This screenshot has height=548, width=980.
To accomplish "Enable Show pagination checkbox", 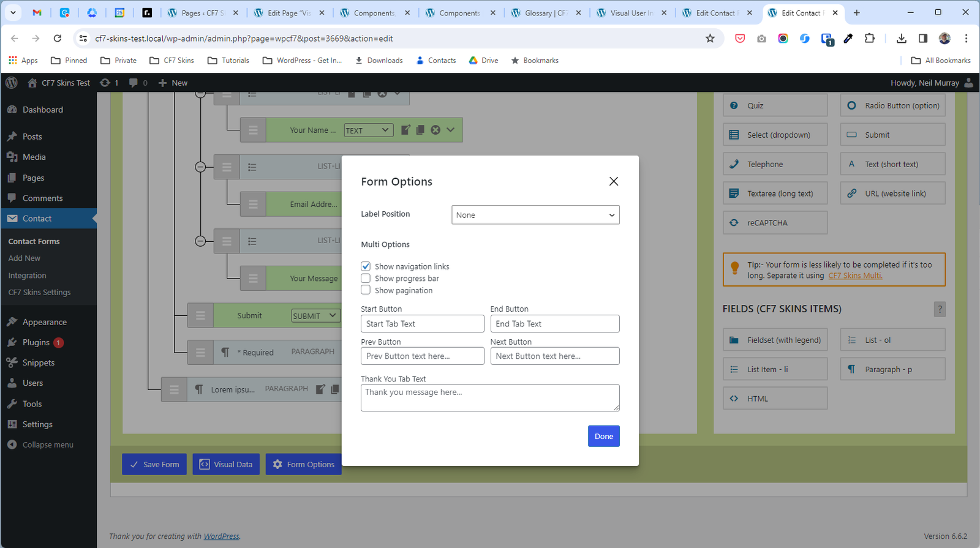I will pyautogui.click(x=366, y=290).
